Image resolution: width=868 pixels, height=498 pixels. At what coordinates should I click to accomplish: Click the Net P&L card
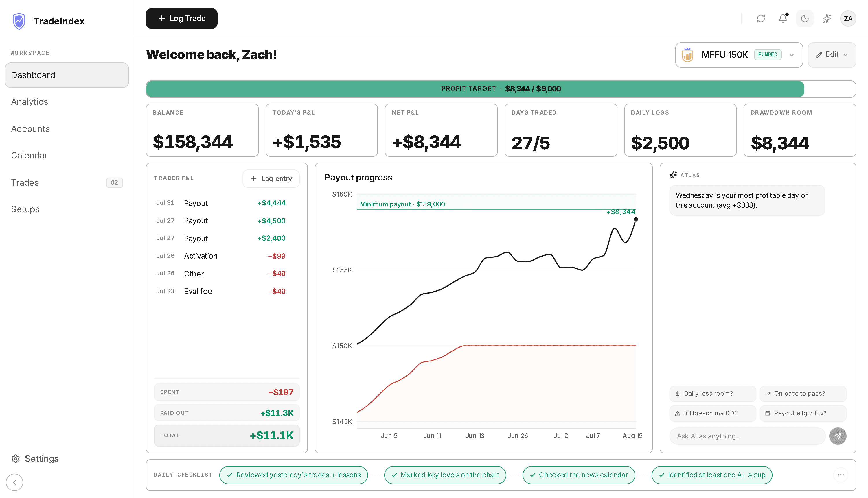[441, 130]
